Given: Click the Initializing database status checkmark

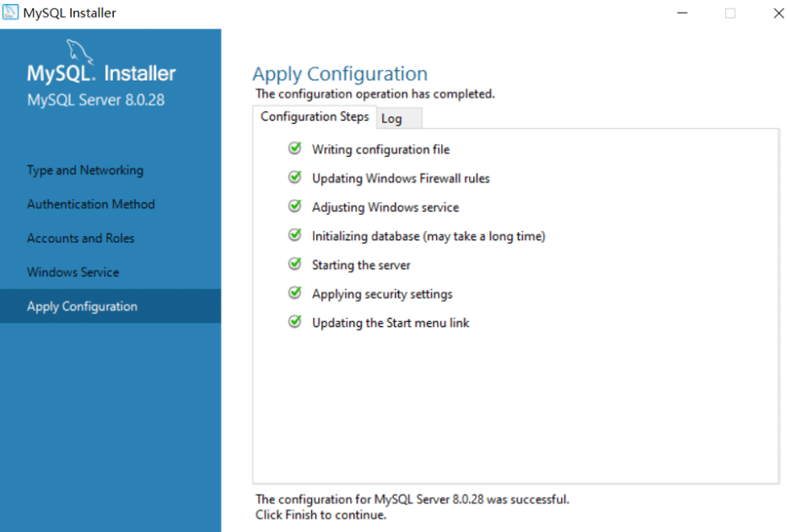Looking at the screenshot, I should pyautogui.click(x=294, y=236).
